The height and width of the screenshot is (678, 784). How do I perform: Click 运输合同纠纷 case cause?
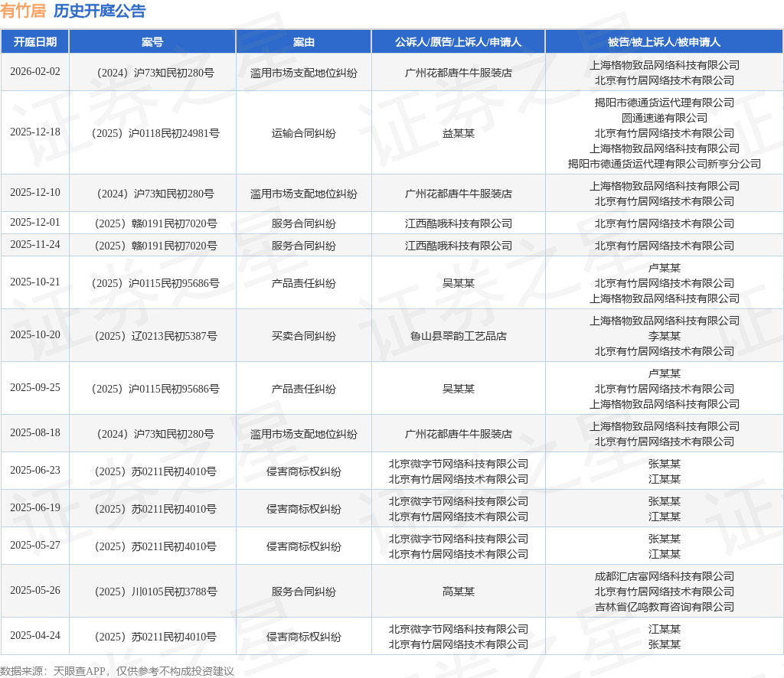coord(303,133)
